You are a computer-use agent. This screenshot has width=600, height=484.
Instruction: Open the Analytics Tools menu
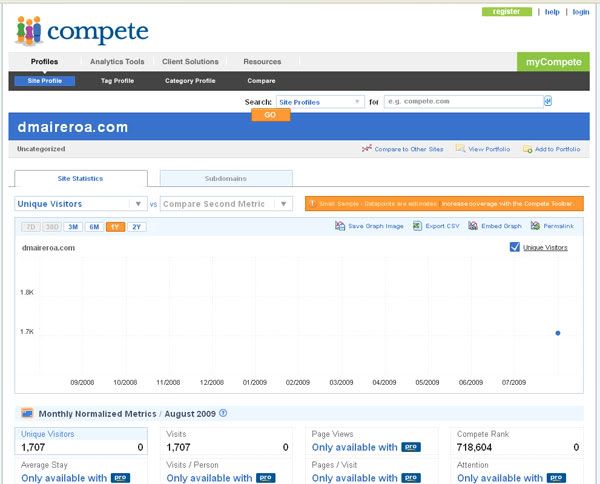117,62
